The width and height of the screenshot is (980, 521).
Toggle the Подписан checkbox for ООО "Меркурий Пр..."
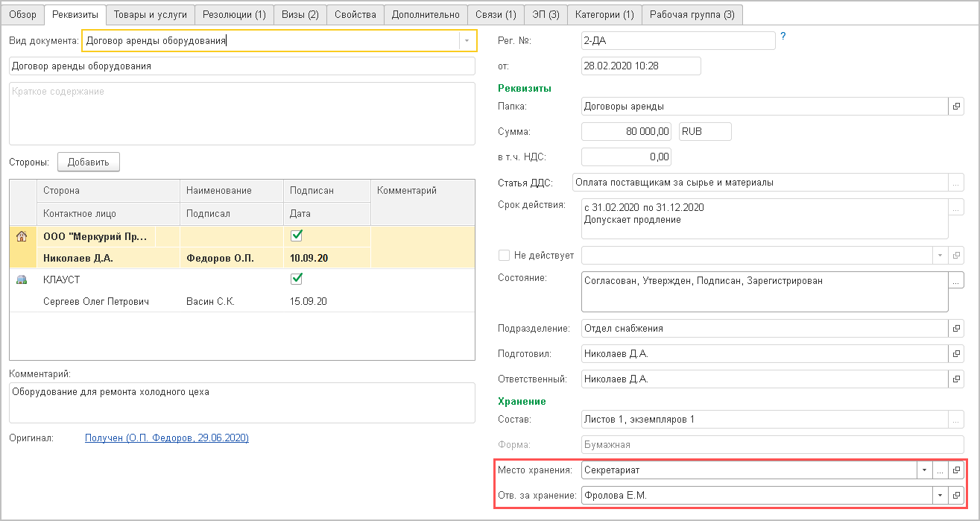point(297,236)
